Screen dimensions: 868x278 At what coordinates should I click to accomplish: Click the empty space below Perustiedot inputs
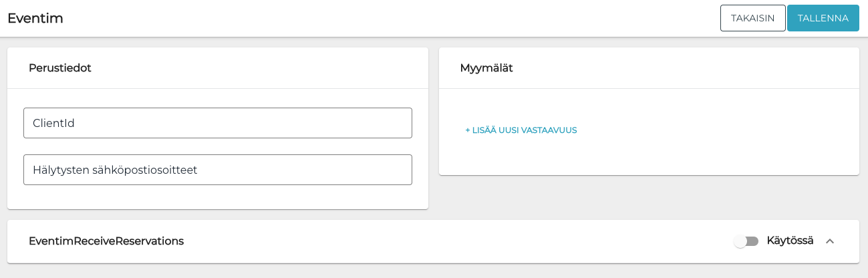[217, 197]
